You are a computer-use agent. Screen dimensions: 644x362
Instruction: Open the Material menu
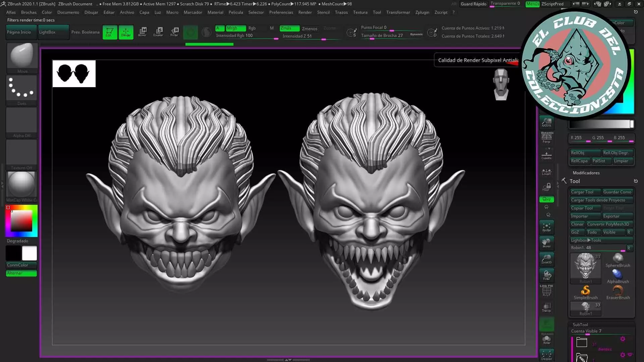pos(215,12)
